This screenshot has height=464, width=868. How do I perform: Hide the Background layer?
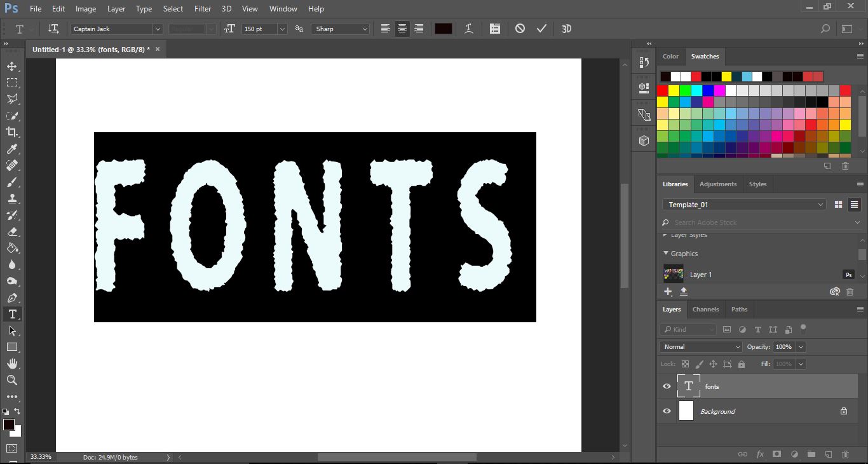[x=667, y=411]
